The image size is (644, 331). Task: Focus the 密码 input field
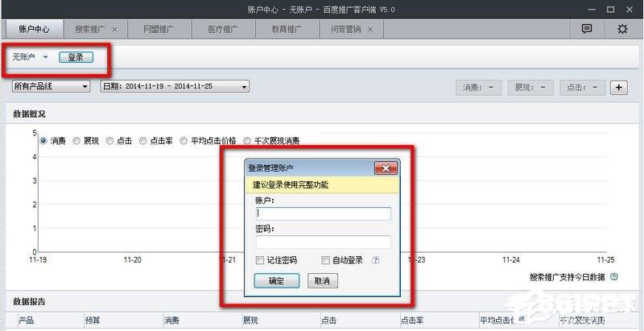[x=324, y=242]
